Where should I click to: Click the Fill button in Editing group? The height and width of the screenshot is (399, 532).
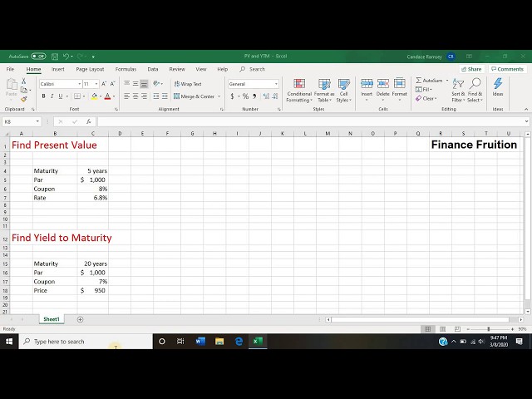[424, 90]
